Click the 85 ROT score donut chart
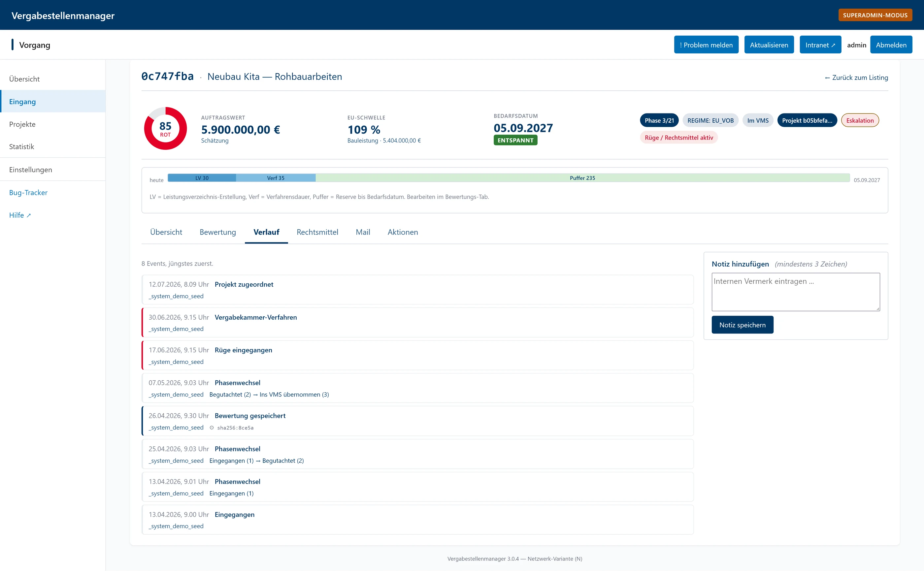The width and height of the screenshot is (924, 571). [165, 128]
